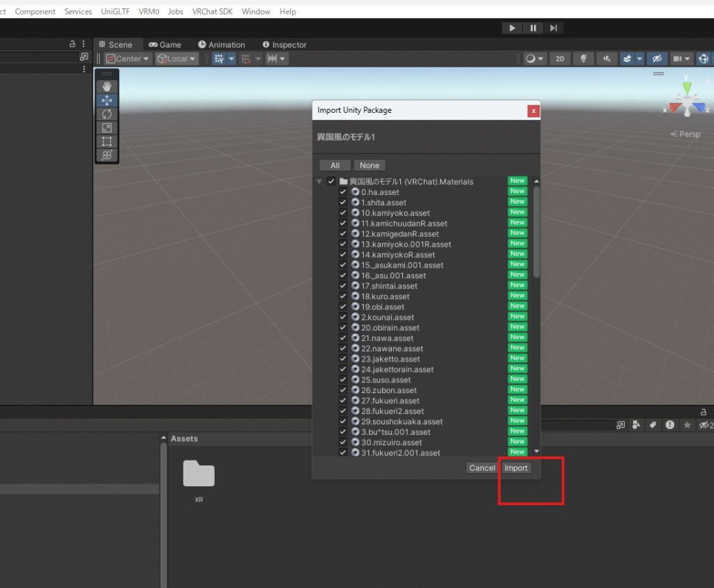This screenshot has height=588, width=714.
Task: Click the Project favorites star icon
Action: 687,425
